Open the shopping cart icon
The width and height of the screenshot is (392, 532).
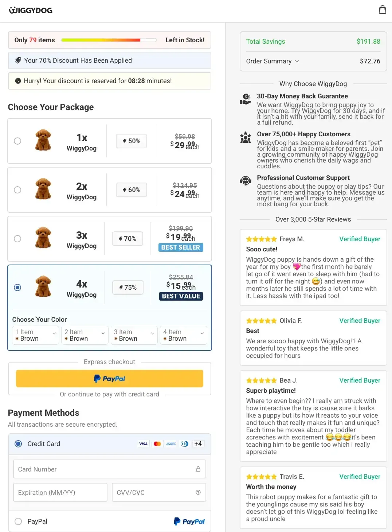[382, 9]
